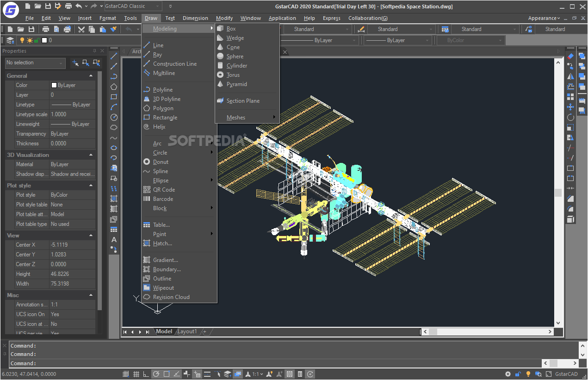Collapse the General section in Properties

click(x=91, y=75)
